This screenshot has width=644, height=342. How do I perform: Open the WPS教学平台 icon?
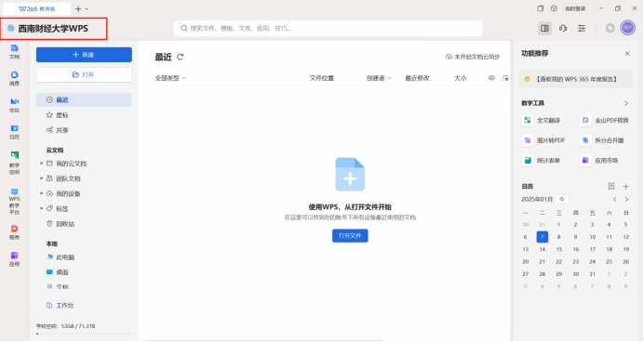pyautogui.click(x=14, y=202)
